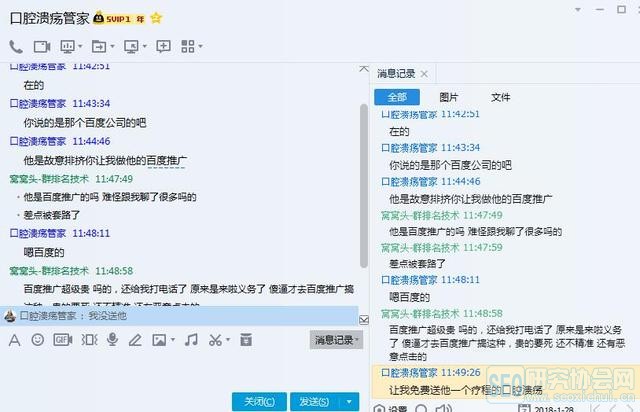
Task: Insert a picture with the image icon
Action: point(159,340)
